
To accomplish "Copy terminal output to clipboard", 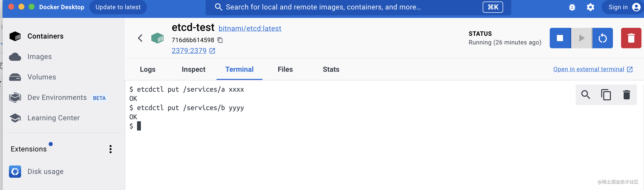I will click(606, 95).
